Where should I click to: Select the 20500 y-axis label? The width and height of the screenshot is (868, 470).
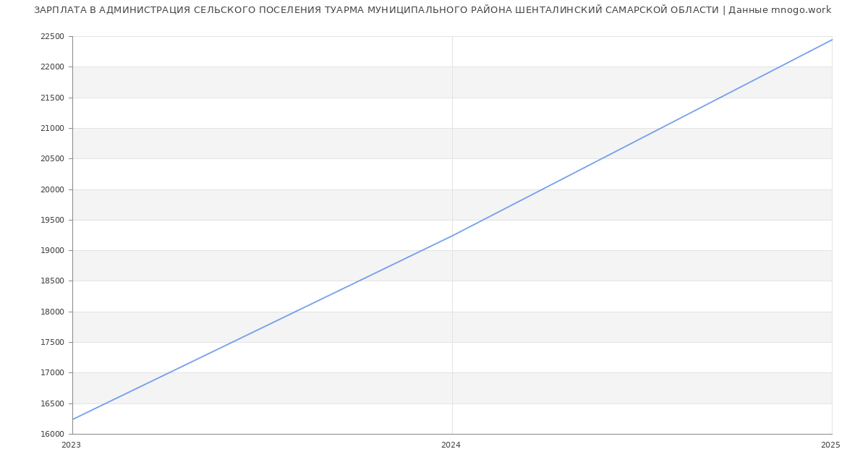click(x=51, y=159)
